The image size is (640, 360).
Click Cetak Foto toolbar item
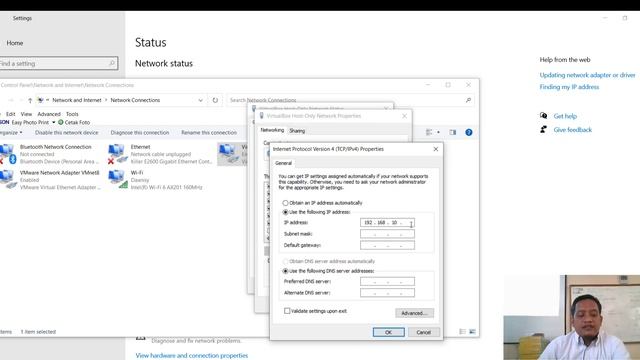pyautogui.click(x=74, y=122)
